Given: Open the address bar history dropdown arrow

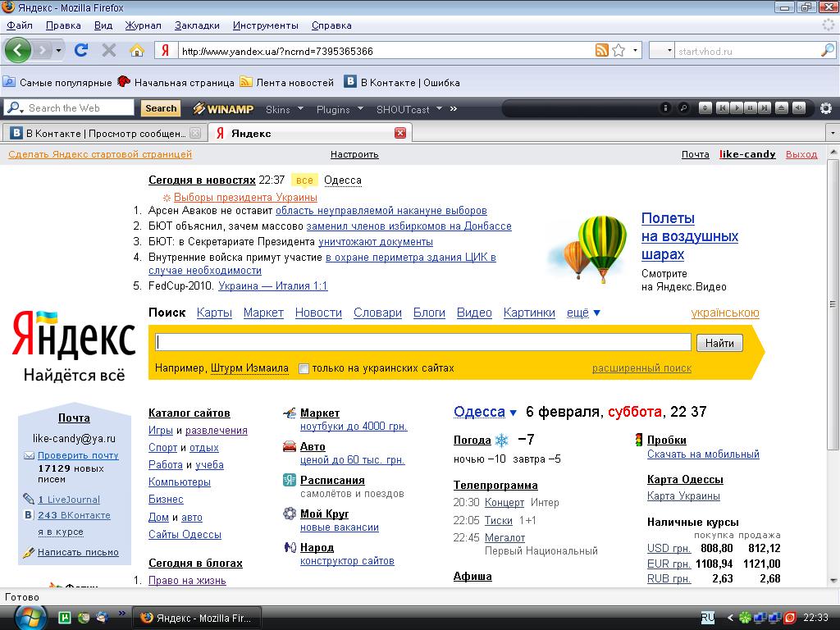Looking at the screenshot, I should tap(635, 50).
